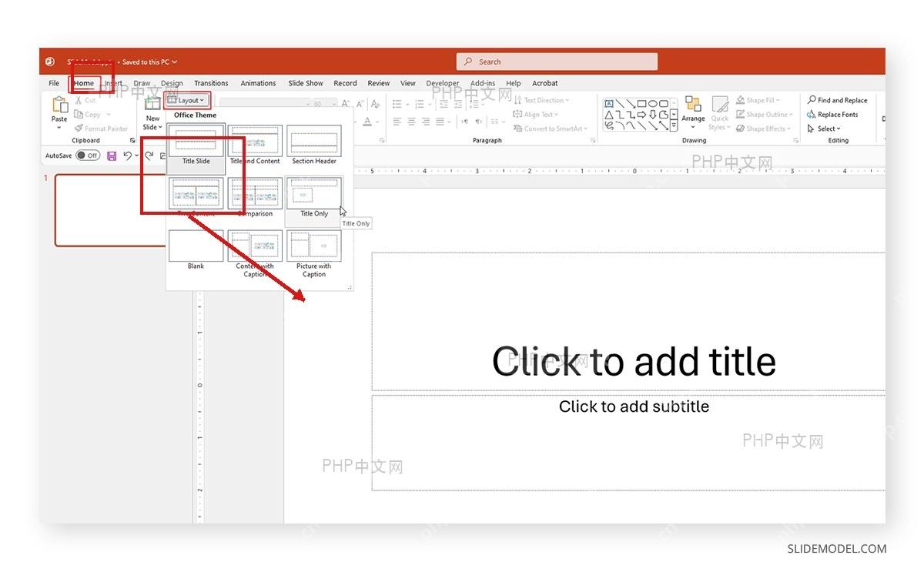Switch to the Review tab
This screenshot has width=924, height=572.
379,83
